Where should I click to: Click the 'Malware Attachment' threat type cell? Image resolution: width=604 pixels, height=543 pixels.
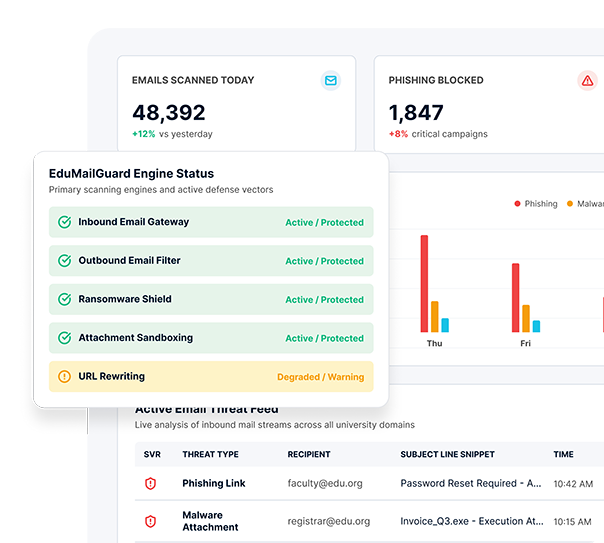pyautogui.click(x=210, y=521)
